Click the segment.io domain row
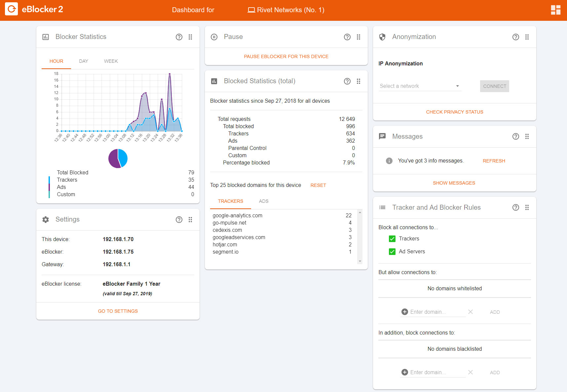This screenshot has height=392, width=567. 282,252
